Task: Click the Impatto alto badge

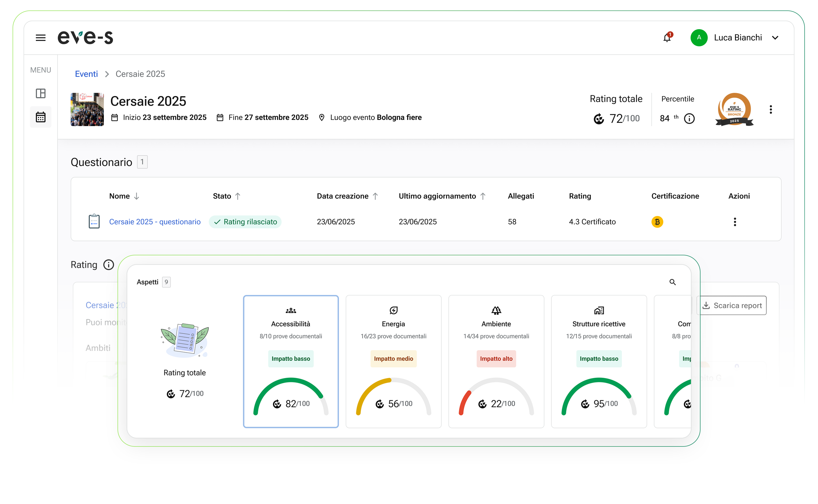Action: pyautogui.click(x=496, y=359)
